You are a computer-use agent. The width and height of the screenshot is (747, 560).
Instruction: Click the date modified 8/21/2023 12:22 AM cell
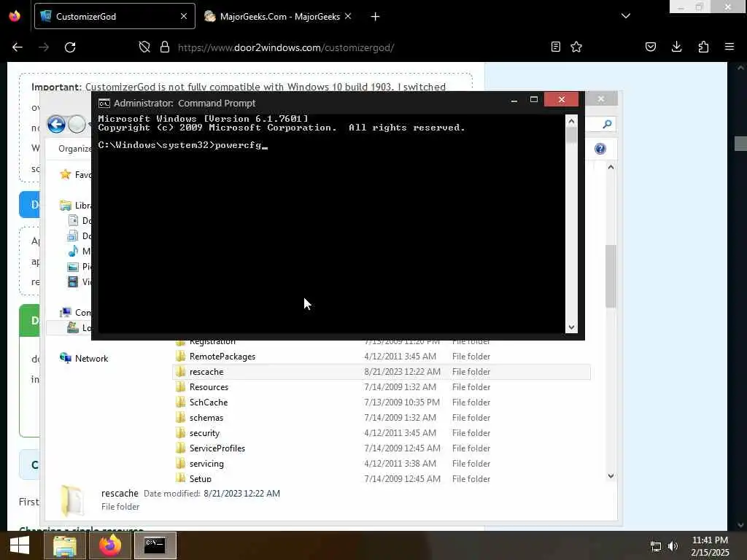pyautogui.click(x=402, y=372)
